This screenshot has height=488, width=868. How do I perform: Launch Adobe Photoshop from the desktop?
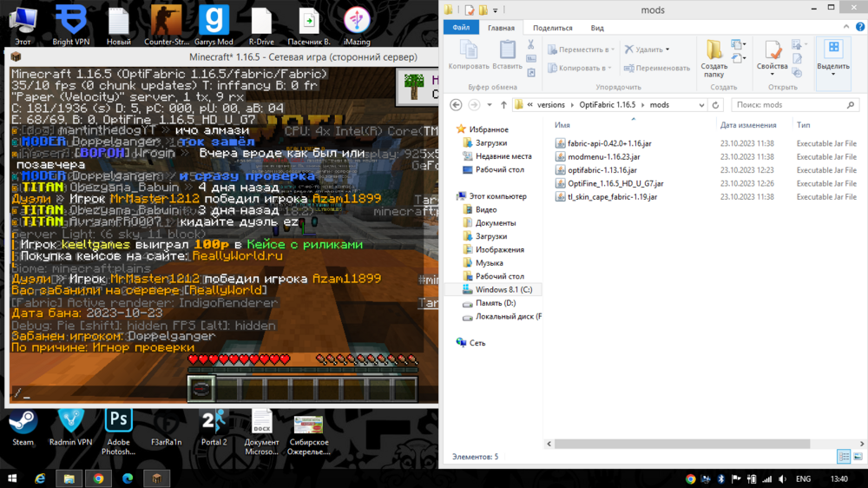point(118,432)
